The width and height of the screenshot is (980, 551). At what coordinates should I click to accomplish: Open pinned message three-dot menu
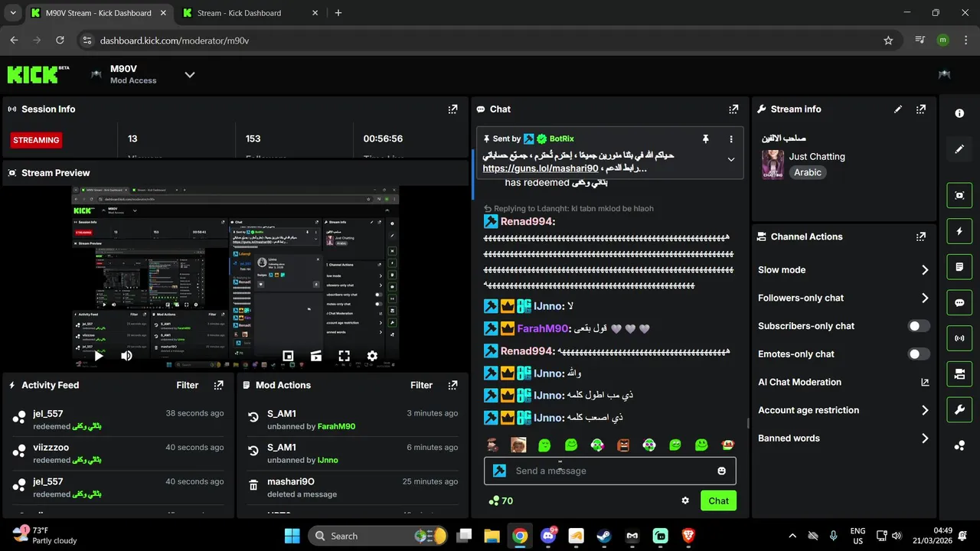tap(731, 139)
